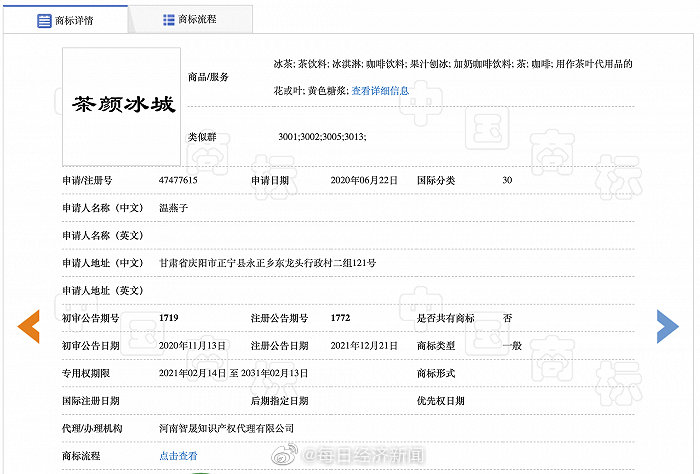The height and width of the screenshot is (474, 700).
Task: Select trademark type value 一般
Action: pos(512,345)
